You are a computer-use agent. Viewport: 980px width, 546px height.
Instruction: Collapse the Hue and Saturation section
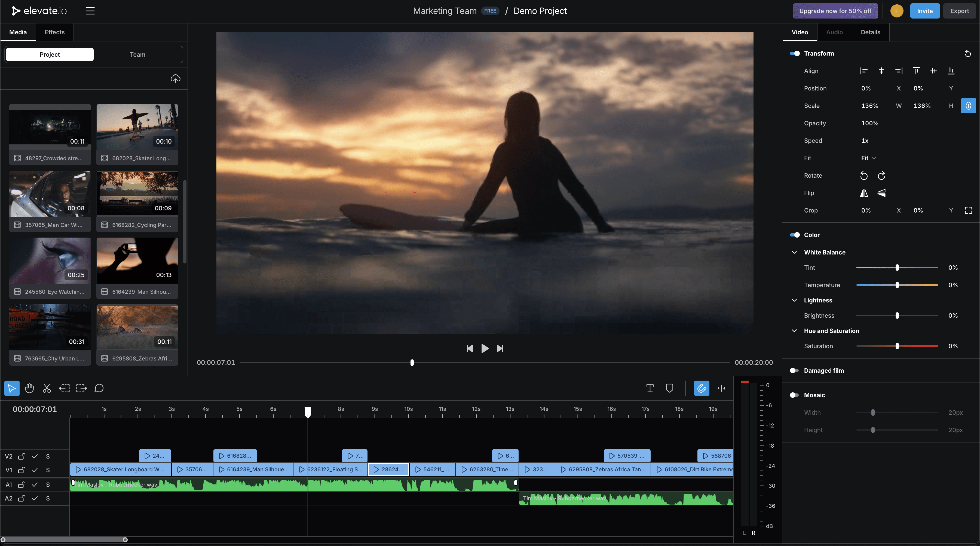(x=794, y=331)
